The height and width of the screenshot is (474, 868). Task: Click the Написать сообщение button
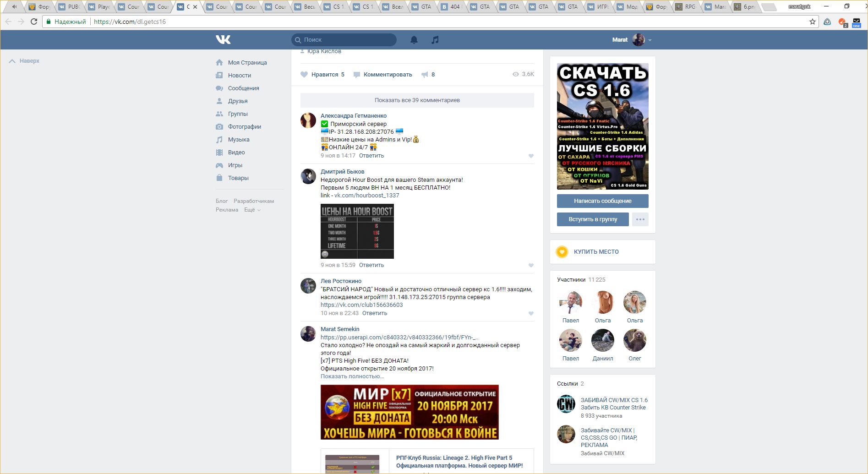603,201
